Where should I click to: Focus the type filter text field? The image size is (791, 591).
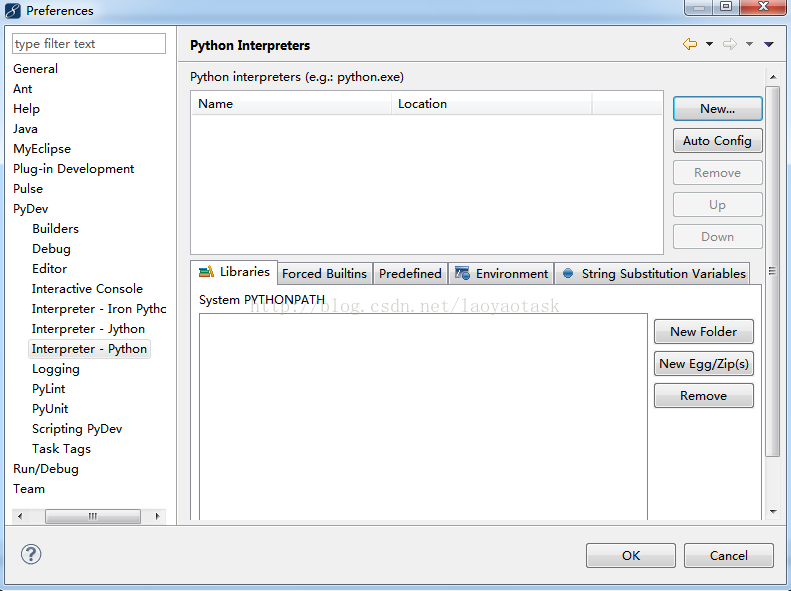pyautogui.click(x=89, y=44)
